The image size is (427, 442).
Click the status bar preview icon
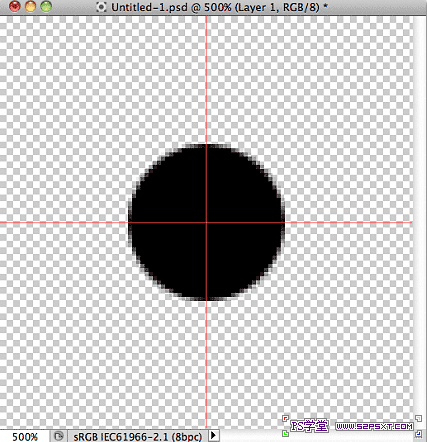pos(59,436)
